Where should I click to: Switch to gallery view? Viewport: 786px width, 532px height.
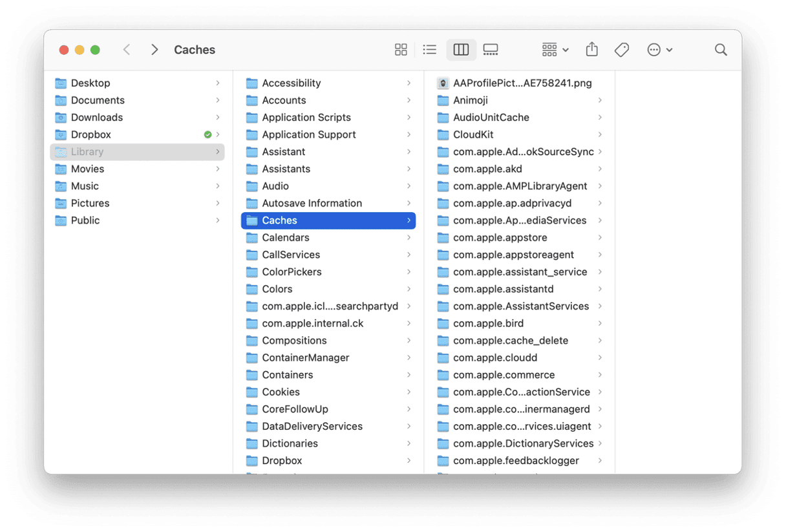pos(491,50)
